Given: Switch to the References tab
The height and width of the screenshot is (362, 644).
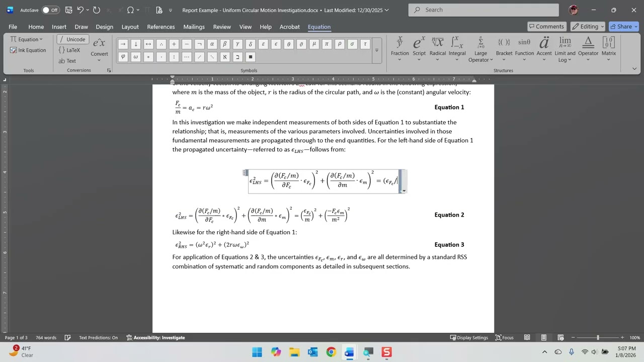Looking at the screenshot, I should (x=161, y=27).
